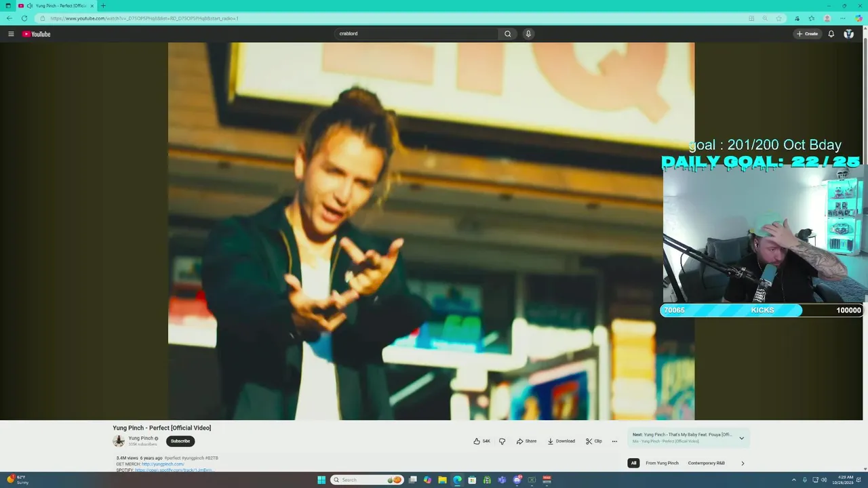Click the search magnifier button
Viewport: 868px width, 488px height.
coord(507,34)
